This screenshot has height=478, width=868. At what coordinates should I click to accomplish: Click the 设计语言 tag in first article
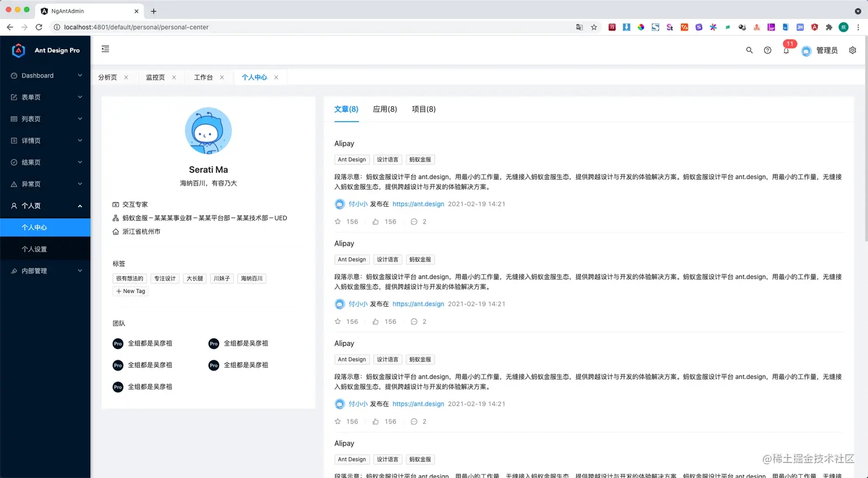[x=387, y=160]
